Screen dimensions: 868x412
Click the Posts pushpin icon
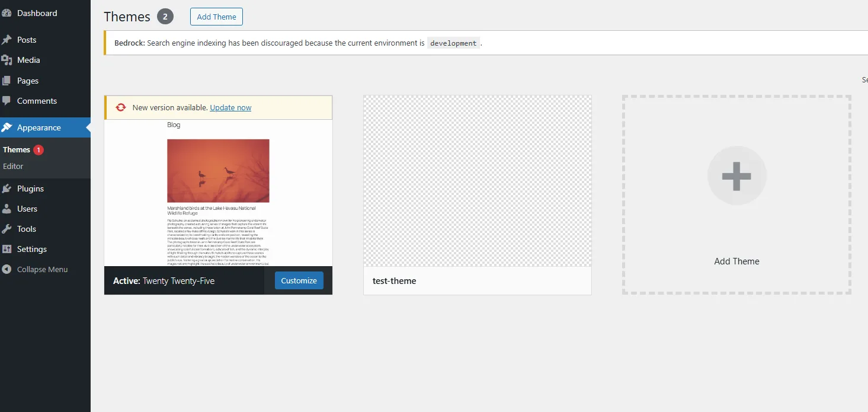point(7,40)
